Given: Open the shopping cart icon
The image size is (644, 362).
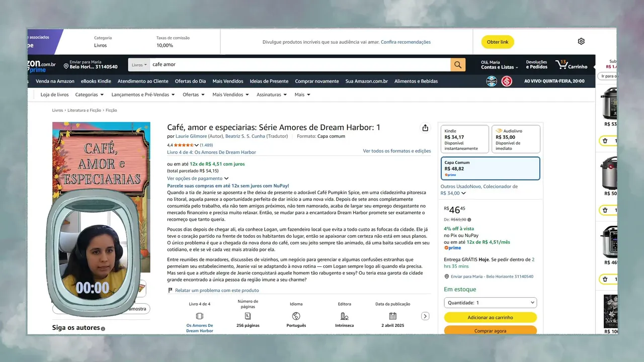Looking at the screenshot, I should click(561, 65).
